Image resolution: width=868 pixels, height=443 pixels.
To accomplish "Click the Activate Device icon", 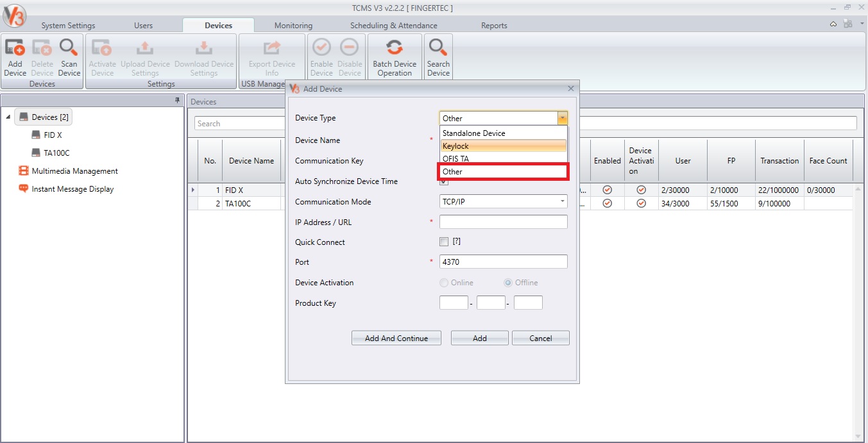I will (103, 57).
